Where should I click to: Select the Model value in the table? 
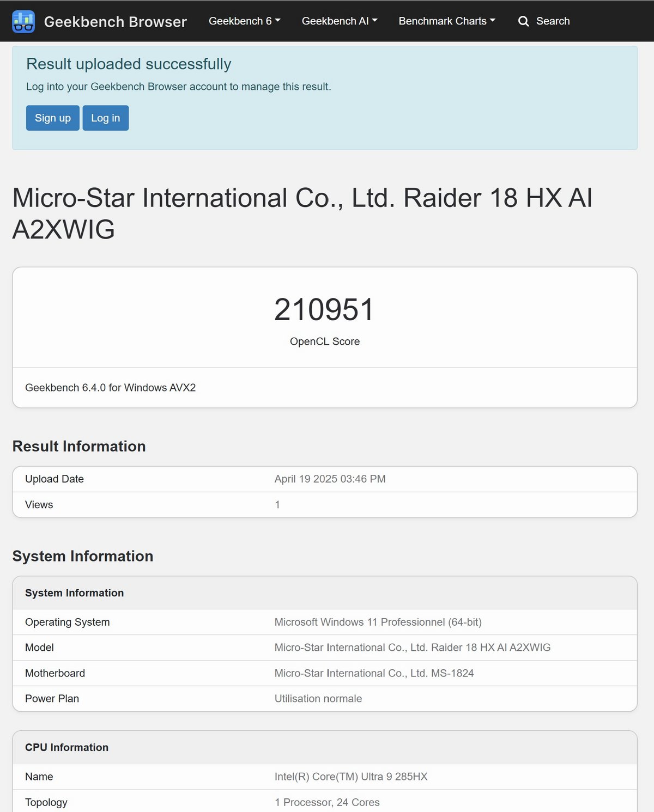413,648
